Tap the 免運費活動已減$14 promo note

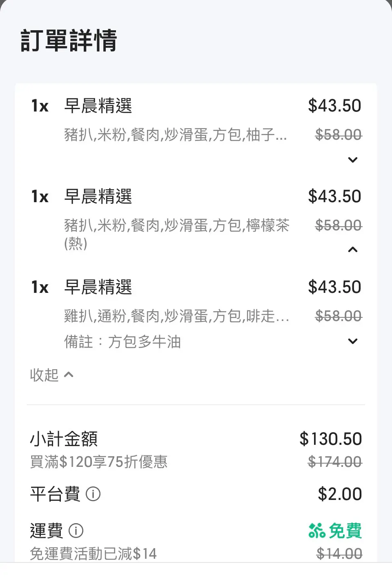tap(93, 554)
